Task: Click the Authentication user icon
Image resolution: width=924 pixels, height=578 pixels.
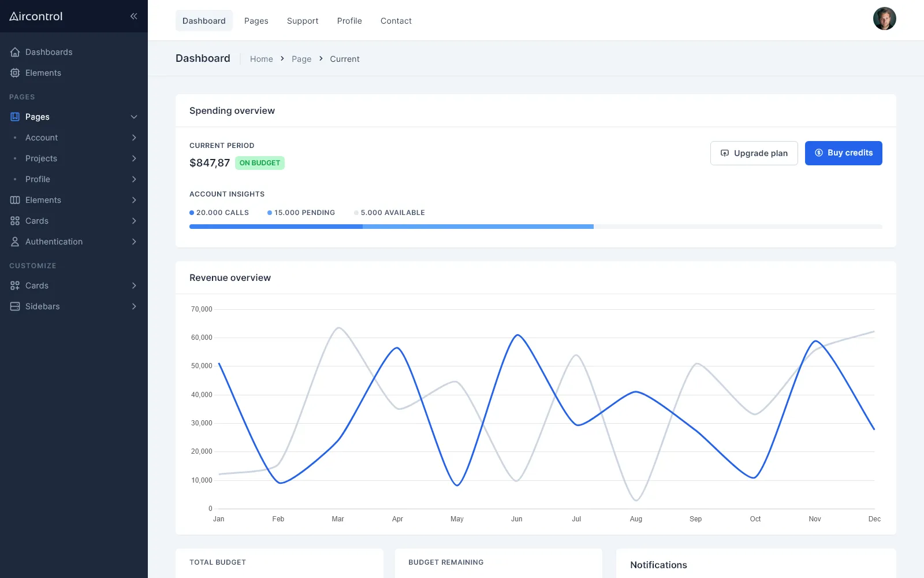Action: pyautogui.click(x=15, y=242)
